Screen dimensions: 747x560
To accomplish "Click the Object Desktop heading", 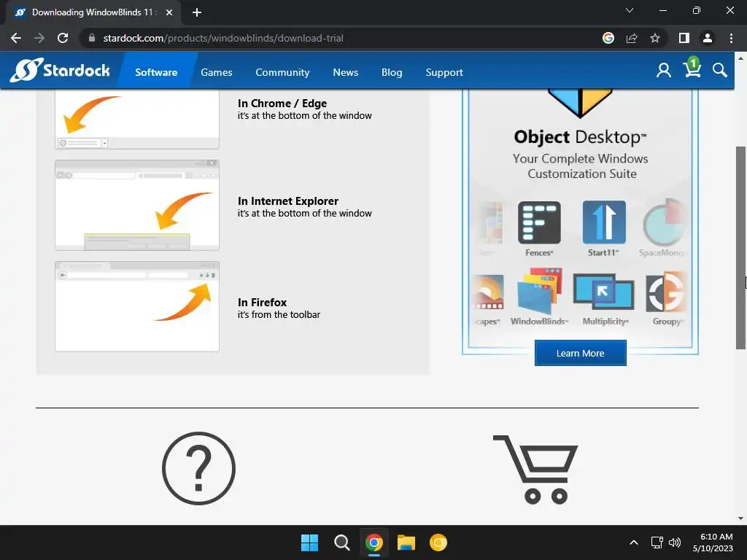I will tap(580, 137).
